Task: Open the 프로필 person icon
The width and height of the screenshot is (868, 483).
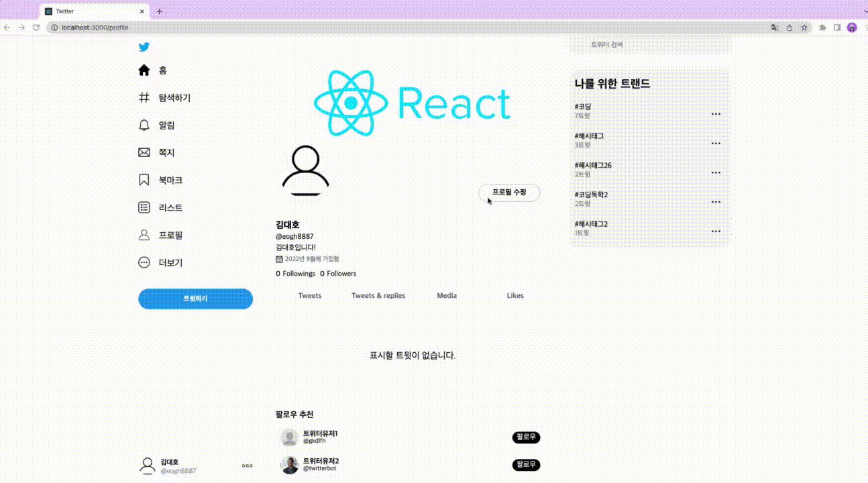Action: (144, 235)
